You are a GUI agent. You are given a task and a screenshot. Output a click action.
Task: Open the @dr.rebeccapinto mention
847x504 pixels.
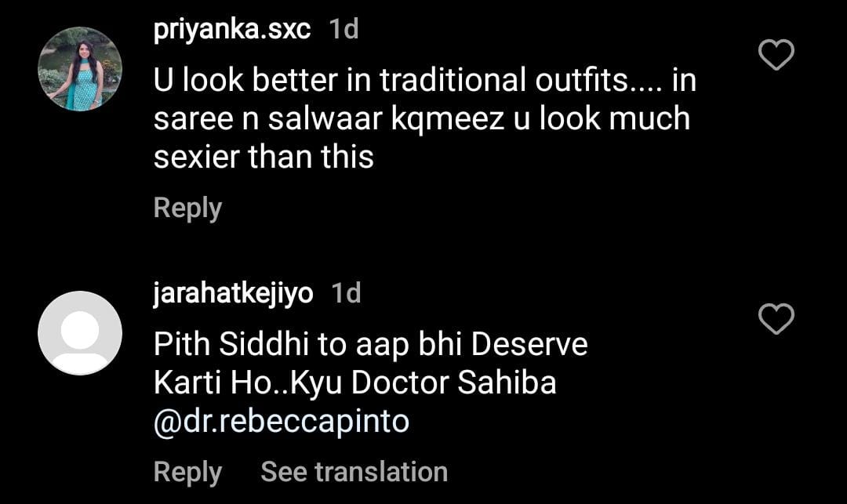282,422
